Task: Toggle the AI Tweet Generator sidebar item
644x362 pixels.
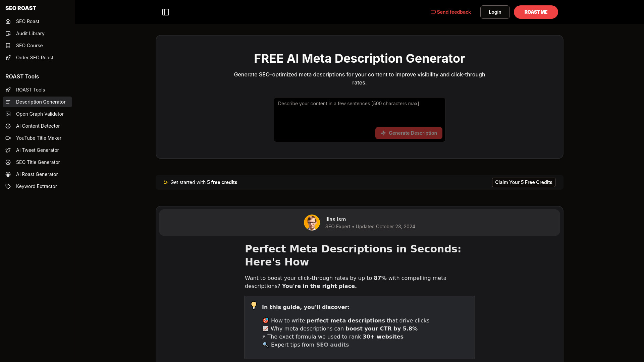Action: [x=37, y=150]
